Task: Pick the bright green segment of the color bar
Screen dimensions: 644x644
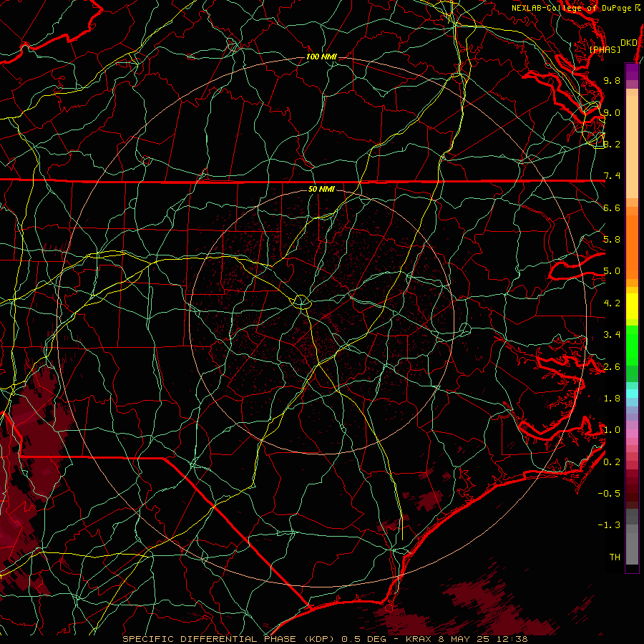Action: coord(632,345)
